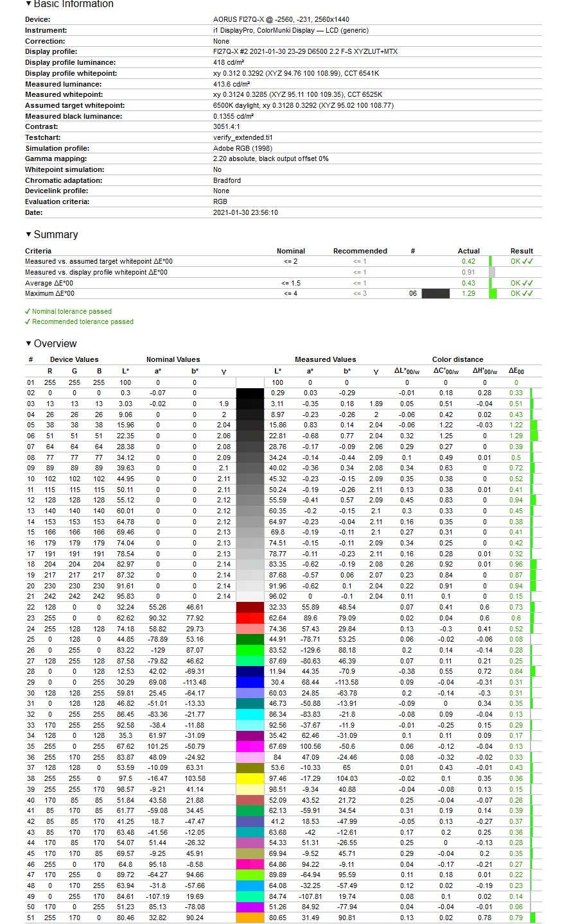Click the Maximum ΔE*00 criteria row
The height and width of the screenshot is (924, 578).
tap(283, 293)
